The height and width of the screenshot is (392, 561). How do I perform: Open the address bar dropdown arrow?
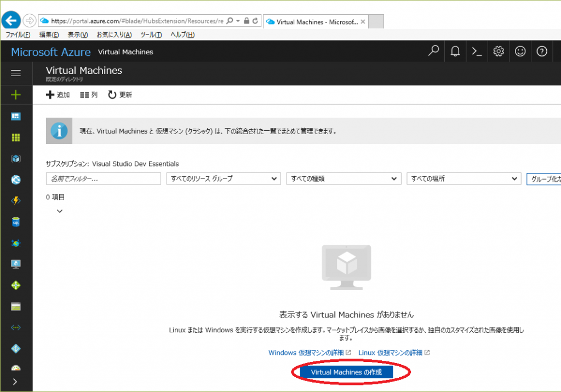(238, 21)
